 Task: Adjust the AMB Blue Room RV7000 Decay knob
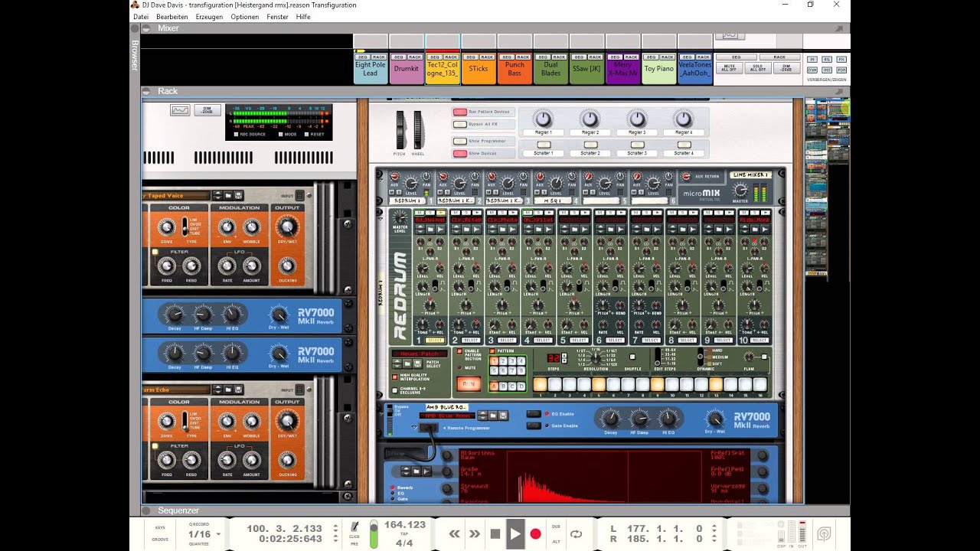tap(610, 418)
